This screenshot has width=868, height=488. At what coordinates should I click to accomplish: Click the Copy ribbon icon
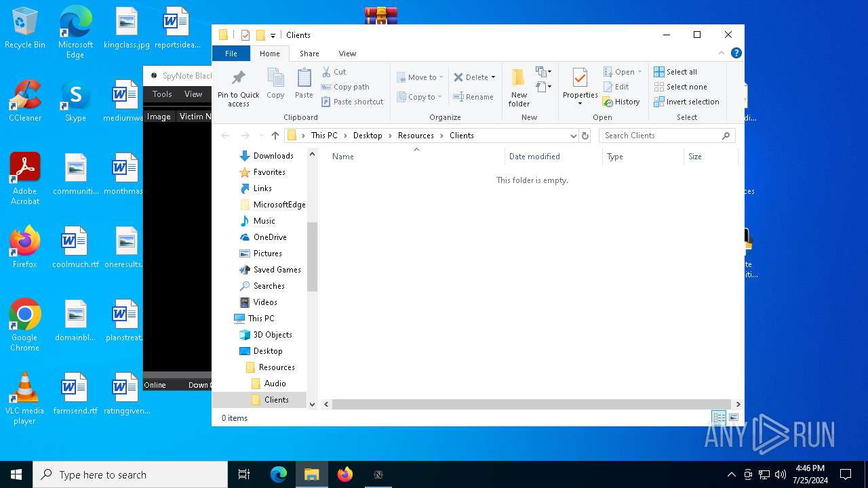point(275,84)
